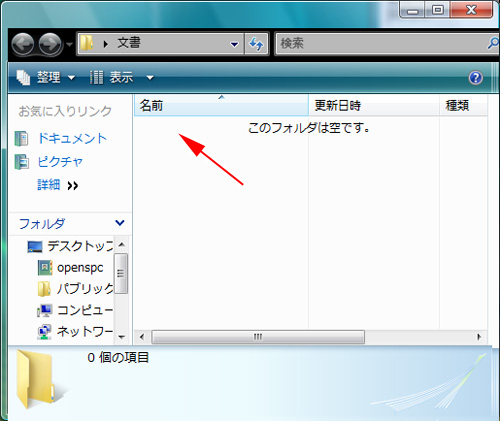500x421 pixels.
Task: Click the ピクチャ link icon
Action: (22, 162)
